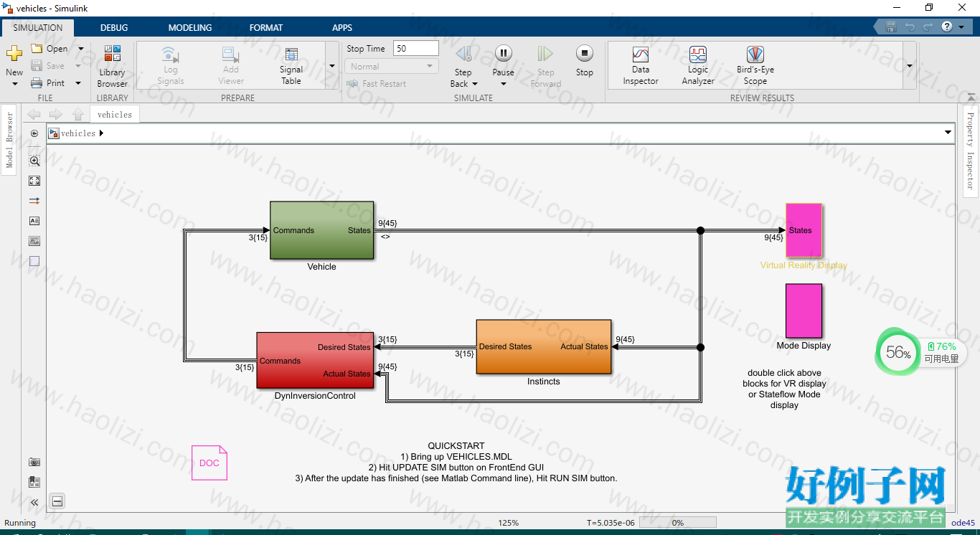
Task: Select the Image tool in palette
Action: coord(34,241)
